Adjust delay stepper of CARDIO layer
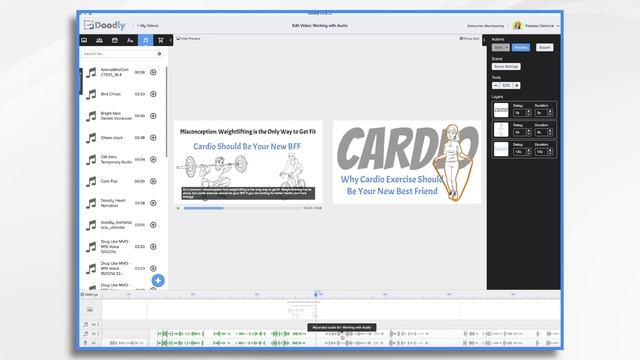 (529, 113)
